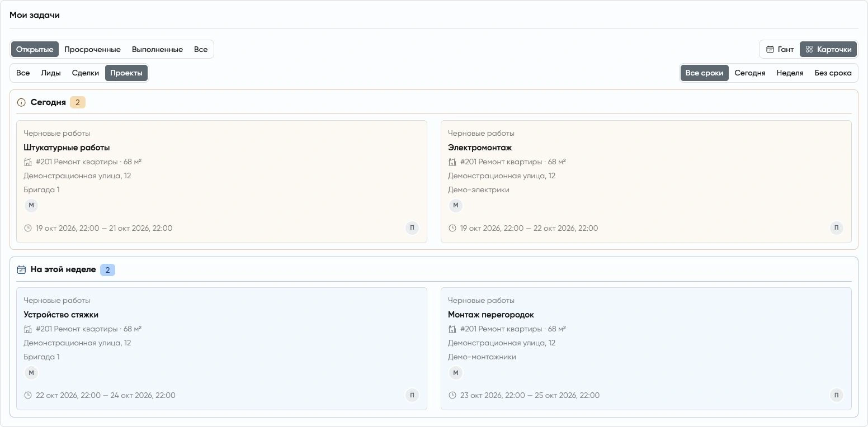Select the Проекты filter
Image resolution: width=868 pixels, height=427 pixels.
[126, 73]
